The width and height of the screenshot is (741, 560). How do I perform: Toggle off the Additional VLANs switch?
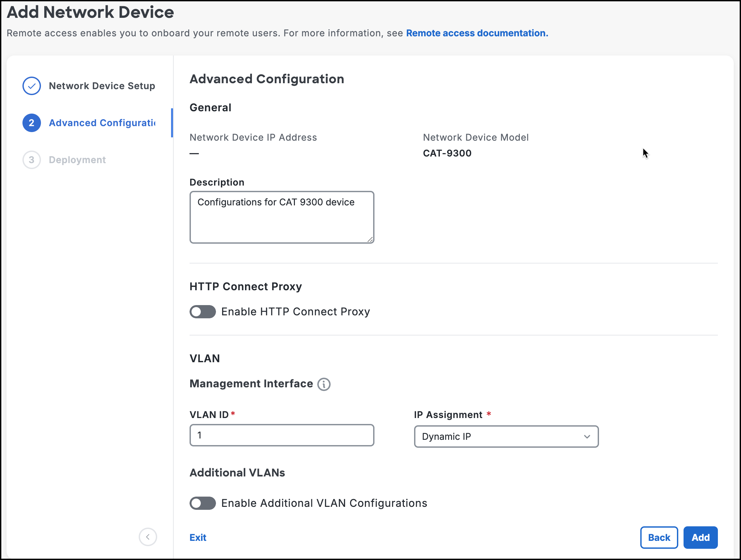click(x=202, y=503)
